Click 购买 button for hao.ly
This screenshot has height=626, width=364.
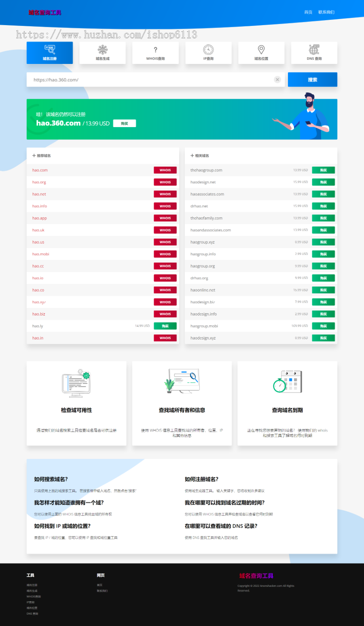pos(165,326)
